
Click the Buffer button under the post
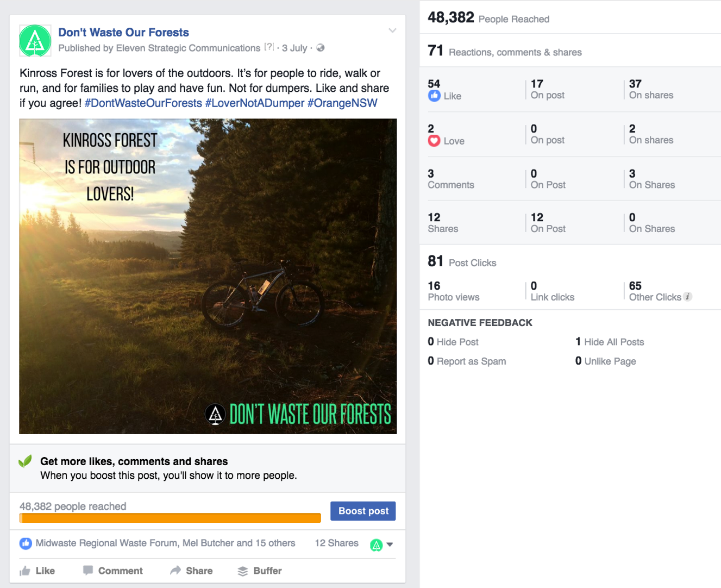[x=260, y=571]
